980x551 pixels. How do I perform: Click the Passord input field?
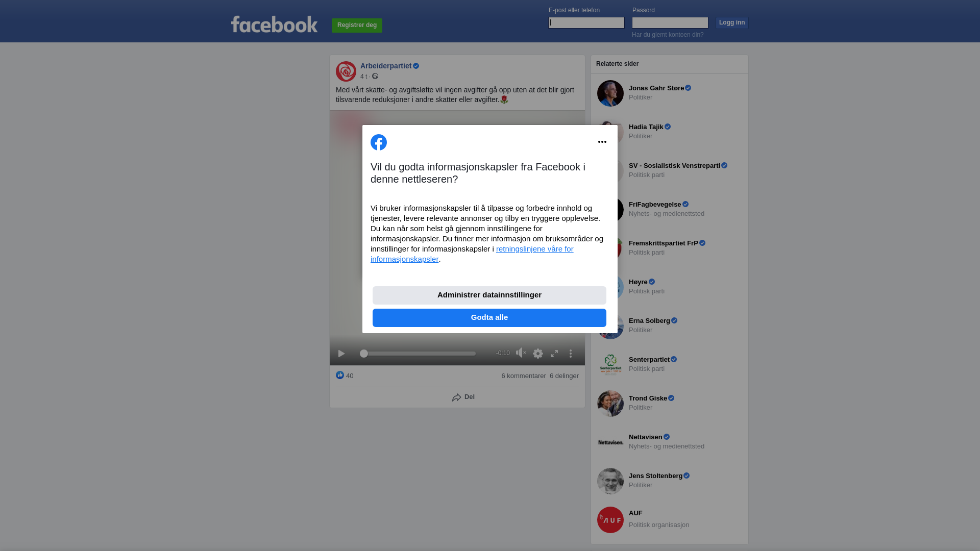tap(670, 22)
